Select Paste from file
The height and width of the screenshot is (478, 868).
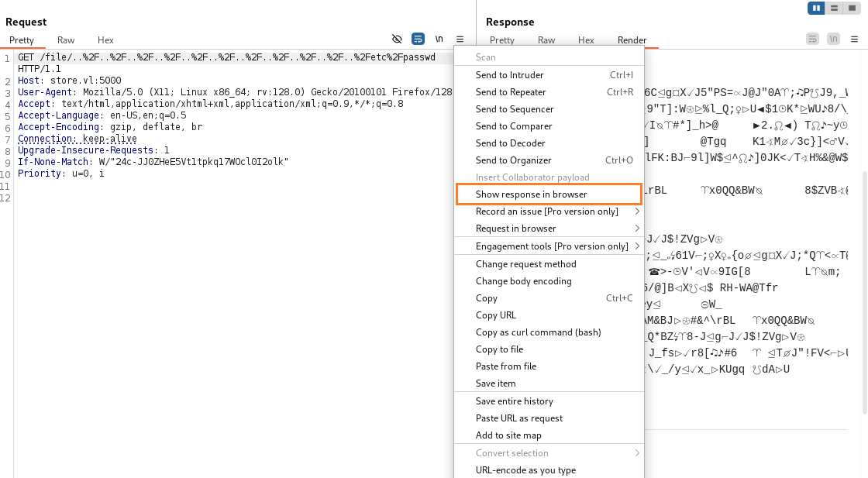point(549,366)
